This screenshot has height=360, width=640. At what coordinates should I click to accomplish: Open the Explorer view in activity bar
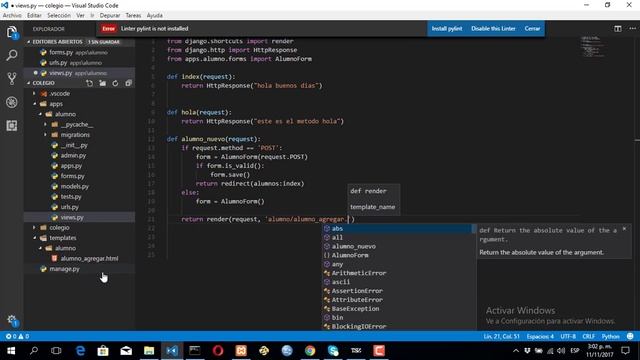click(x=12, y=32)
